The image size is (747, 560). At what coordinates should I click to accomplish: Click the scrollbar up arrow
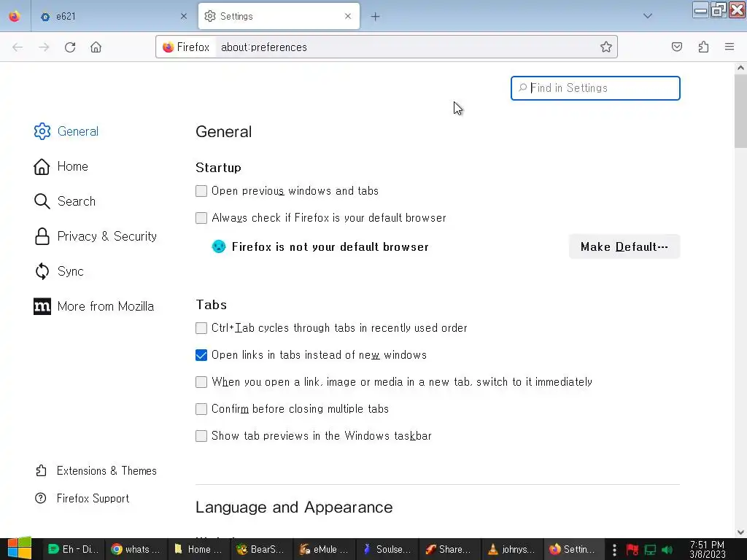pyautogui.click(x=740, y=68)
